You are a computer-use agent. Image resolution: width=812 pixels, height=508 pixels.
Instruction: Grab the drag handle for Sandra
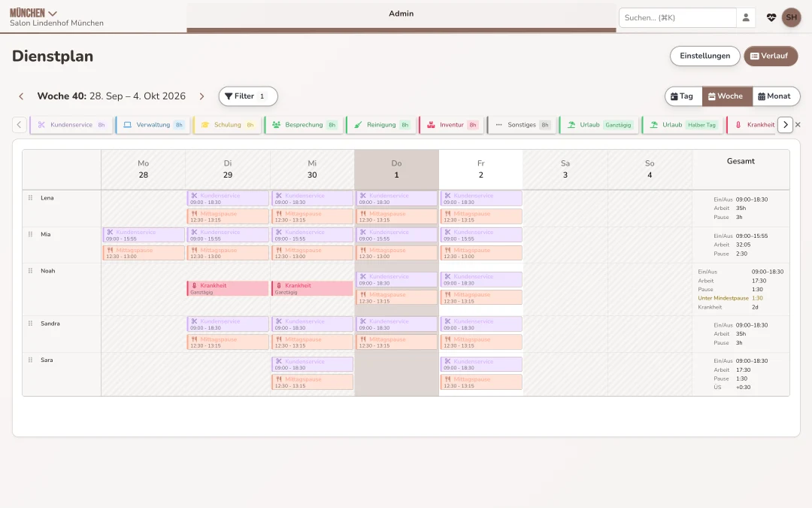click(x=30, y=324)
